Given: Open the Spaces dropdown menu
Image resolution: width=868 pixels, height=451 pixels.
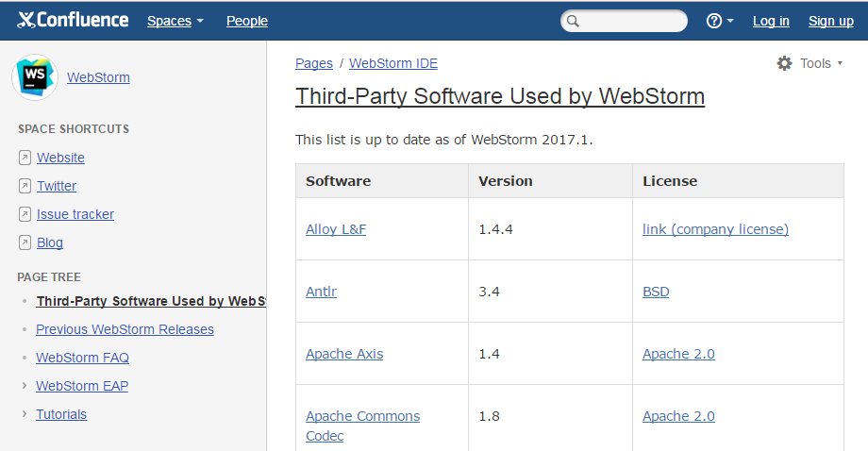Looking at the screenshot, I should click(175, 21).
